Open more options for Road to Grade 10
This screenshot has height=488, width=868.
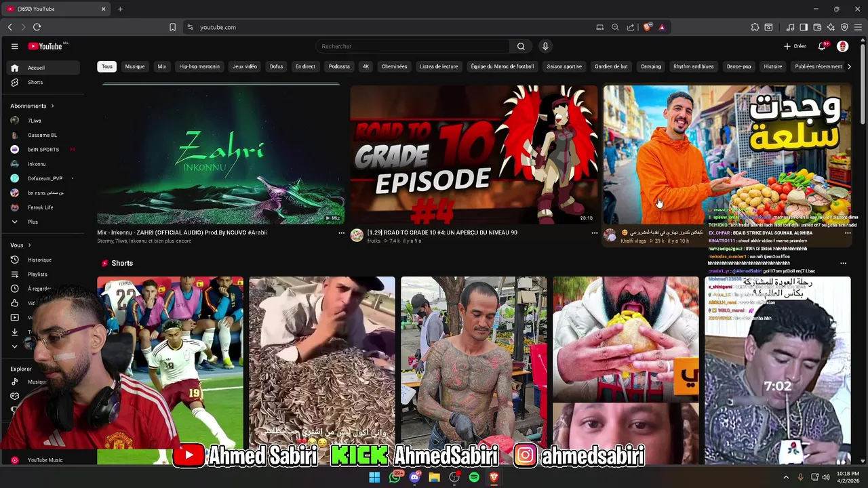pos(595,233)
